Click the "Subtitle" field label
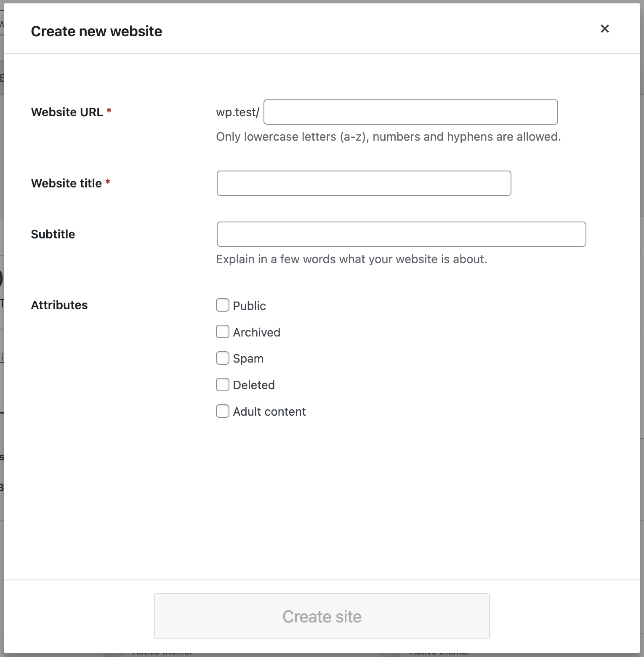Screen dimensions: 644x657 53,234
